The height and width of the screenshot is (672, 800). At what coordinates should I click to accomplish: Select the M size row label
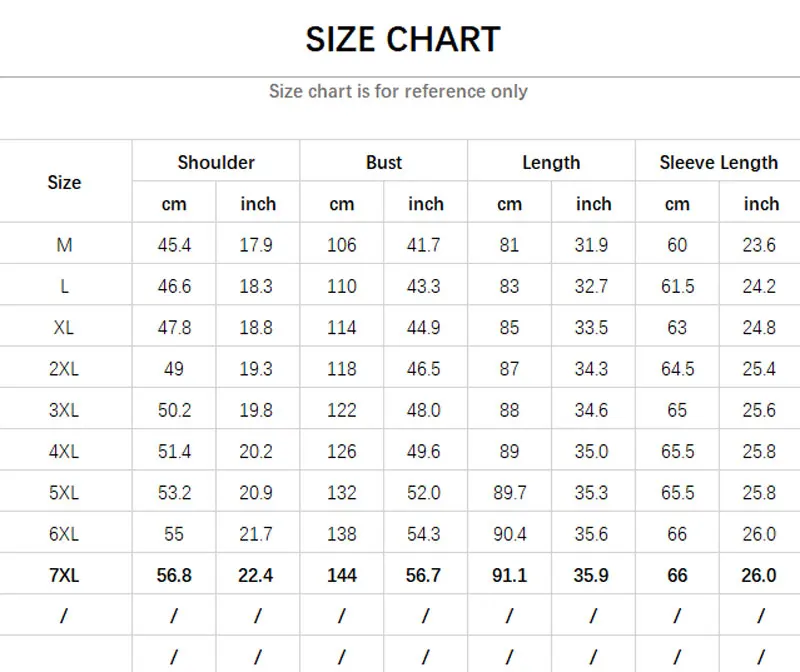[64, 245]
